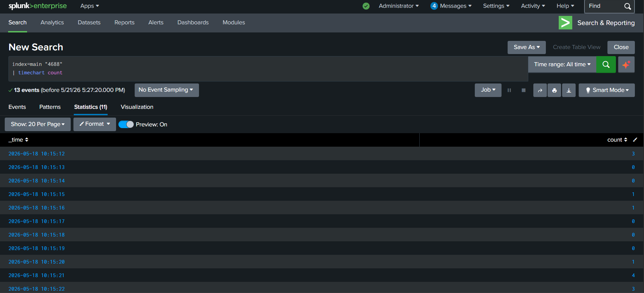Screen dimensions: 644x293
Task: Click the time 2026-05-18 10:15:16
Action: 37,208
